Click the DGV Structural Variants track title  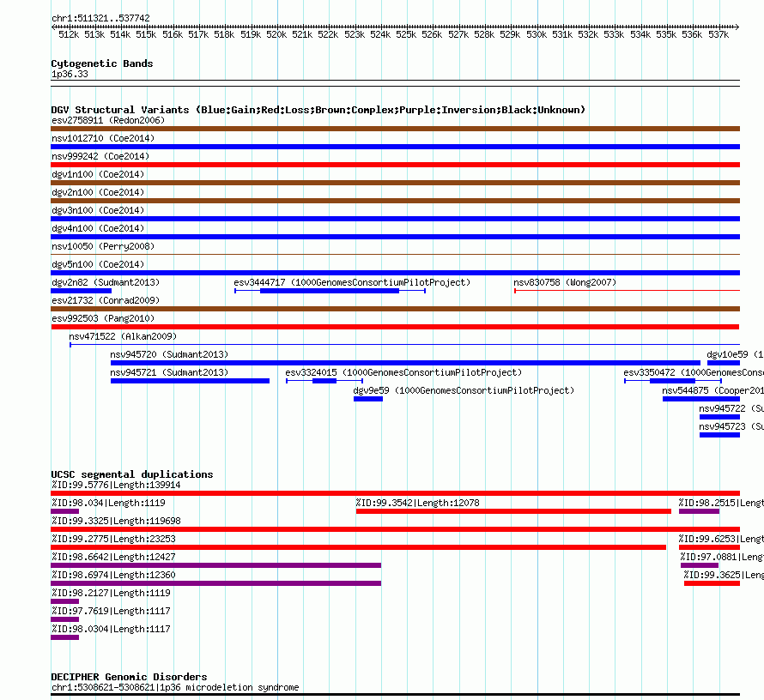318,110
